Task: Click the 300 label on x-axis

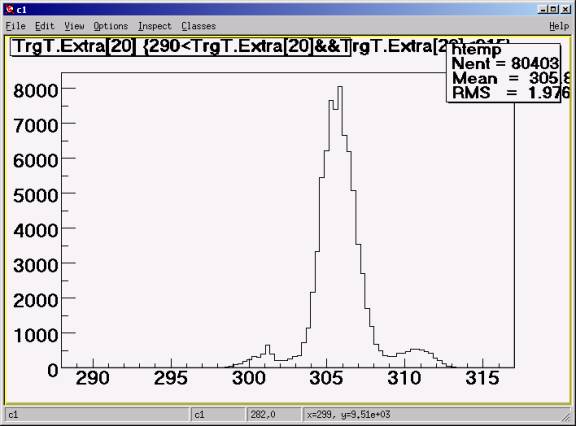Action: tap(249, 378)
